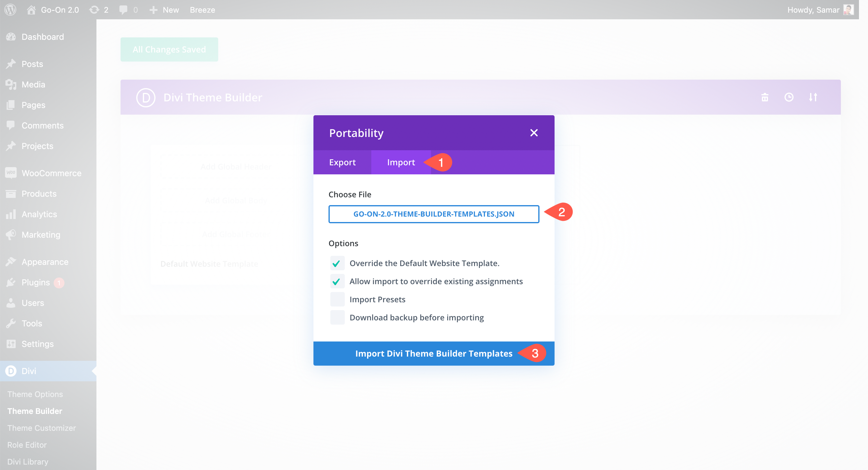Viewport: 868px width, 470px height.
Task: Click the Marketing megaphone icon
Action: [11, 235]
